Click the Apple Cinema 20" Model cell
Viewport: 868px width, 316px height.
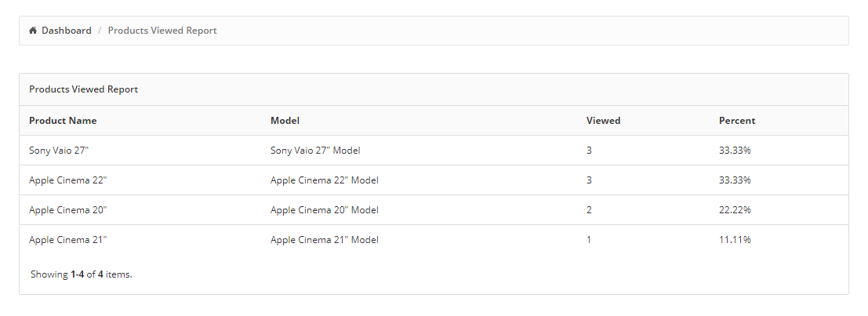[325, 210]
